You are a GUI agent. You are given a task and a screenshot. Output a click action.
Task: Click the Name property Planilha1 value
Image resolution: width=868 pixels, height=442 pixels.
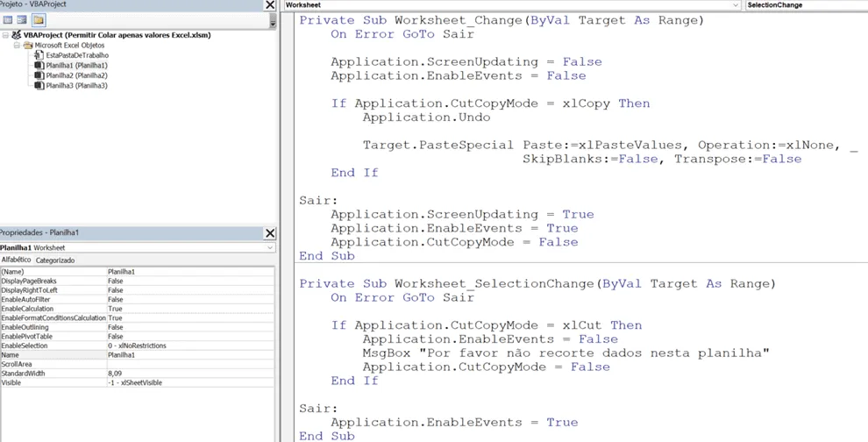[x=190, y=354]
